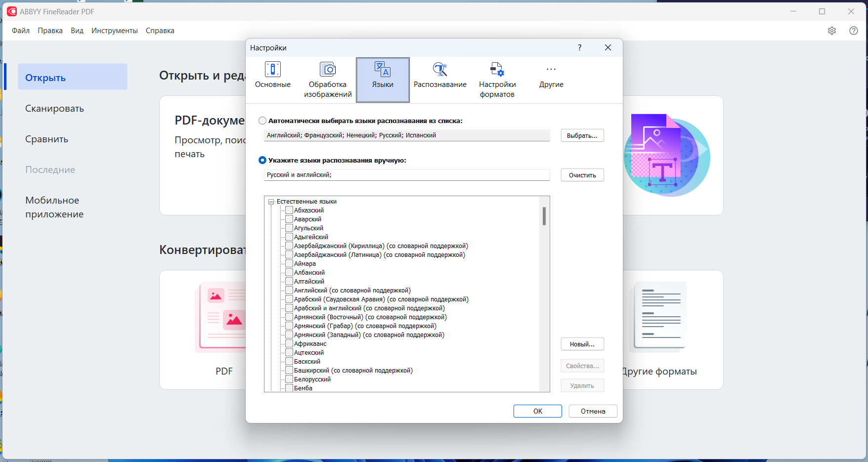Select Мобильное приложение in the sidebar
This screenshot has height=462, width=868.
click(x=73, y=207)
